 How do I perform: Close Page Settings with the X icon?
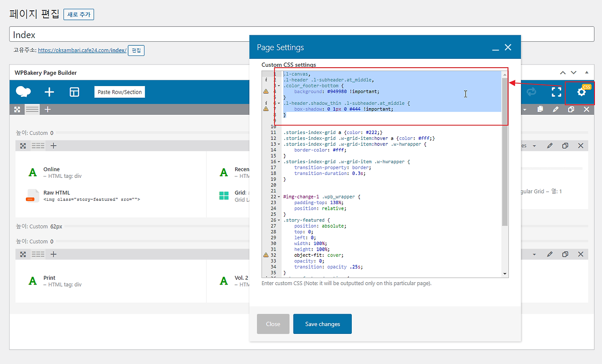508,47
